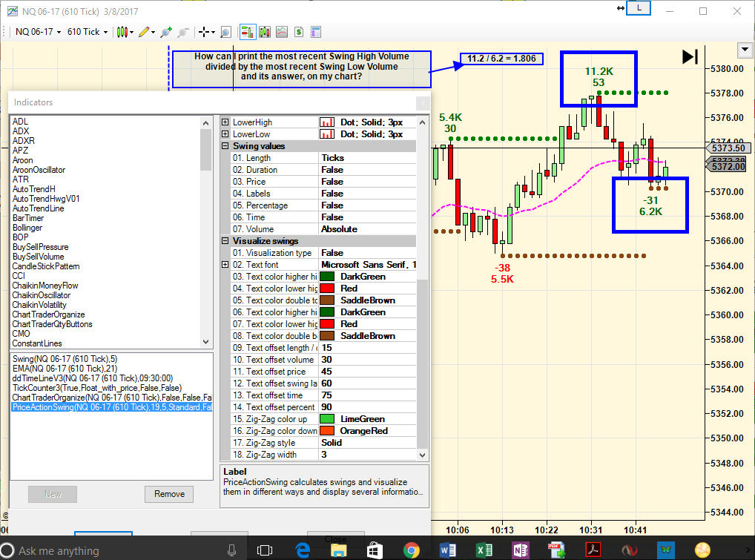Image resolution: width=755 pixels, height=560 pixels.
Task: Click up arrow of indicator list scrollbar
Action: pyautogui.click(x=206, y=123)
